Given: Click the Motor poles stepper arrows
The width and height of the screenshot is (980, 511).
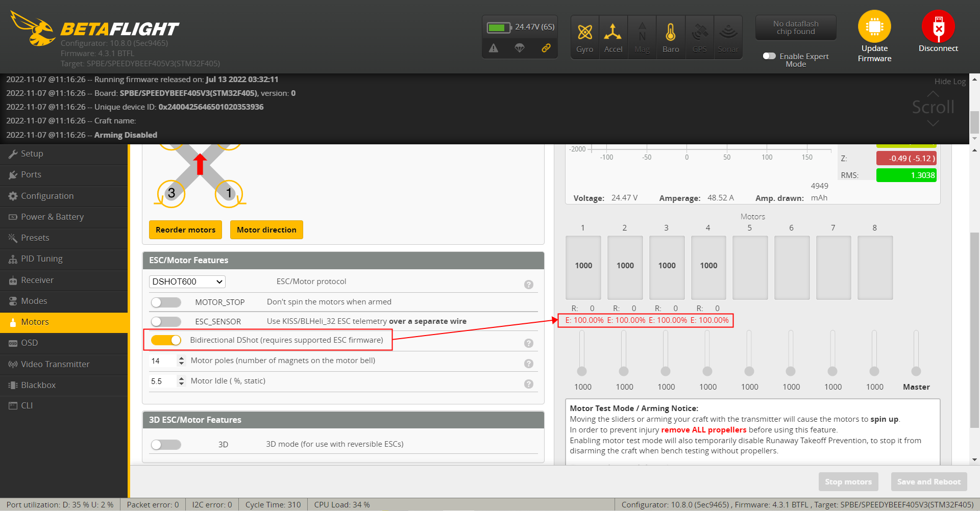Looking at the screenshot, I should tap(181, 361).
